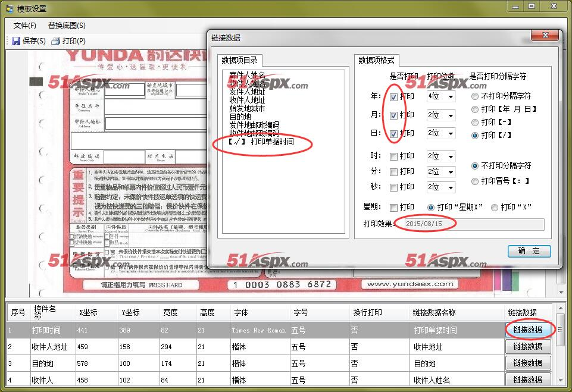Open the month digits dropdown
The height and width of the screenshot is (392, 572).
(x=451, y=115)
